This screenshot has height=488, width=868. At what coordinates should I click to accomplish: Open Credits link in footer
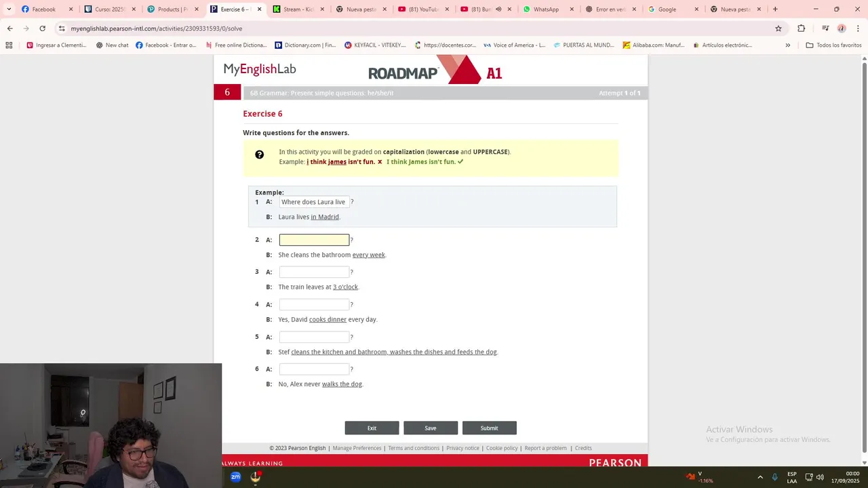(583, 448)
